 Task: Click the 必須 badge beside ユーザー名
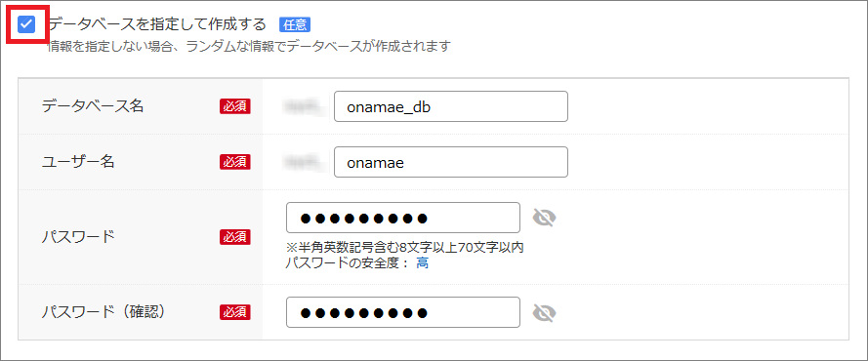tap(235, 162)
